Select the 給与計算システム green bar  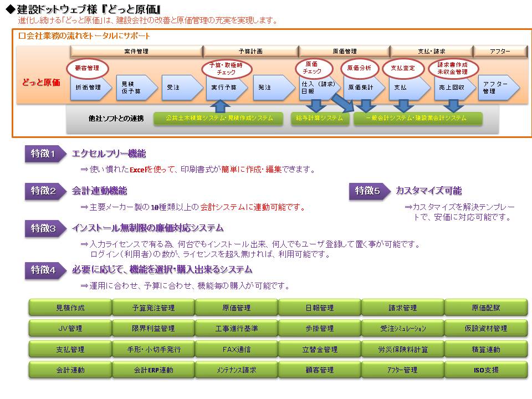click(320, 119)
